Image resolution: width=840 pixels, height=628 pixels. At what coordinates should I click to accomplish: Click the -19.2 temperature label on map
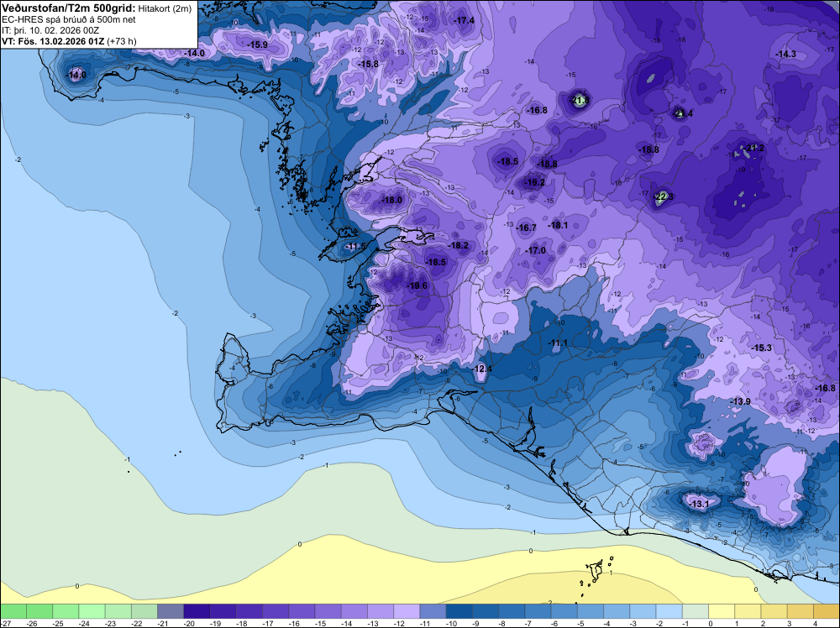point(534,182)
